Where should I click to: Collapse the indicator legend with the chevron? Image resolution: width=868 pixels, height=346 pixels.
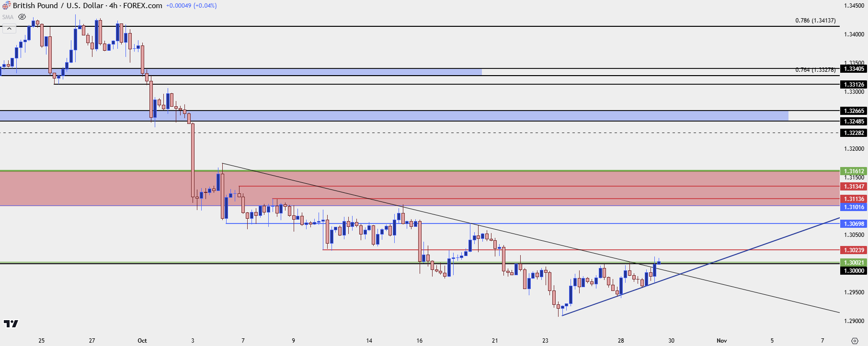[9, 29]
